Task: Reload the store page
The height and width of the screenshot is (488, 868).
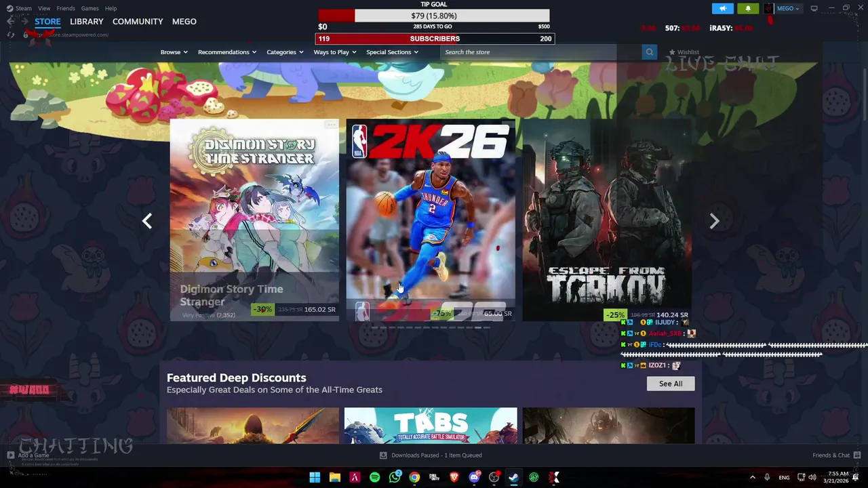Action: click(10, 35)
